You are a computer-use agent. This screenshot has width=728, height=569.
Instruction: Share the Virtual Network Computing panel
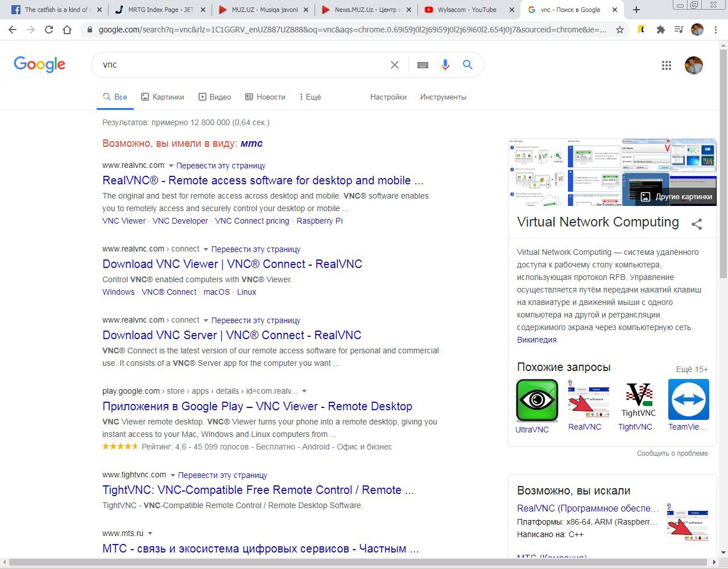click(x=697, y=224)
